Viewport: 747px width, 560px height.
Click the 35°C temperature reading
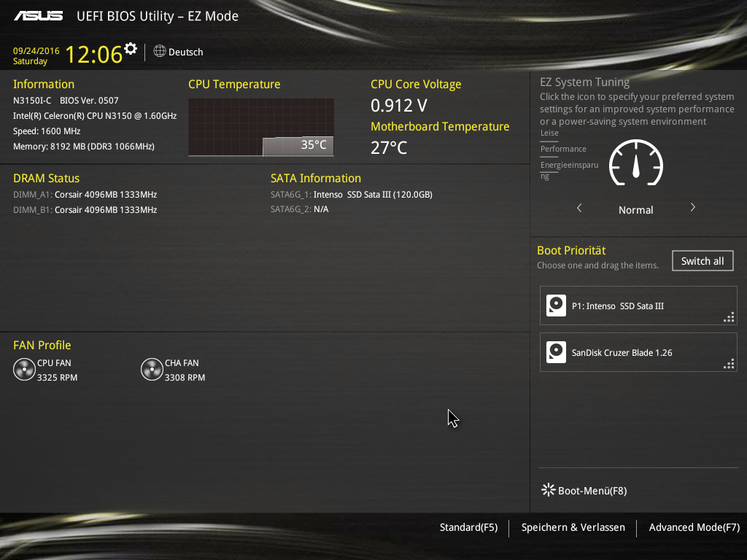[314, 144]
